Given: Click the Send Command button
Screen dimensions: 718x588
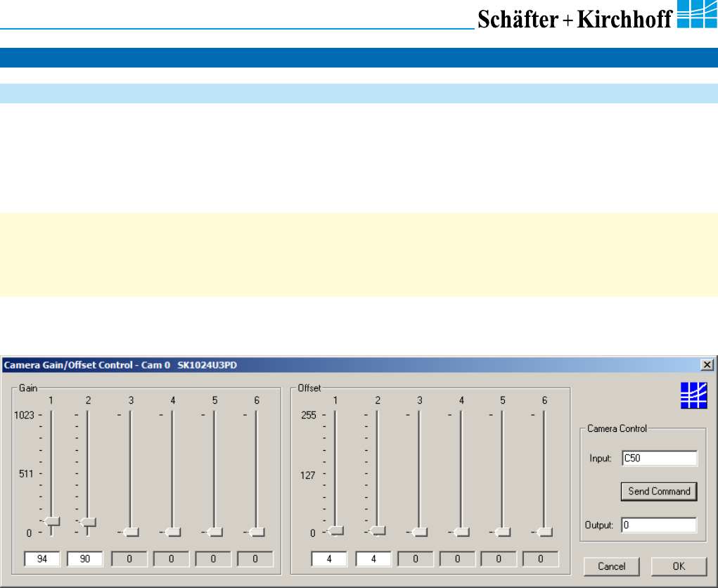Looking at the screenshot, I should (x=659, y=492).
